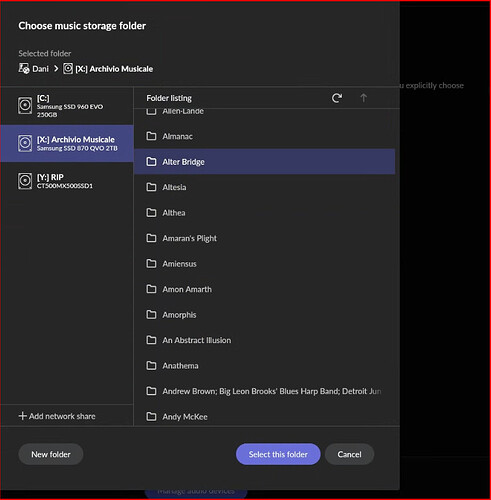The width and height of the screenshot is (491, 500).
Task: Select the [Y:] RIP drive icon
Action: point(25,181)
